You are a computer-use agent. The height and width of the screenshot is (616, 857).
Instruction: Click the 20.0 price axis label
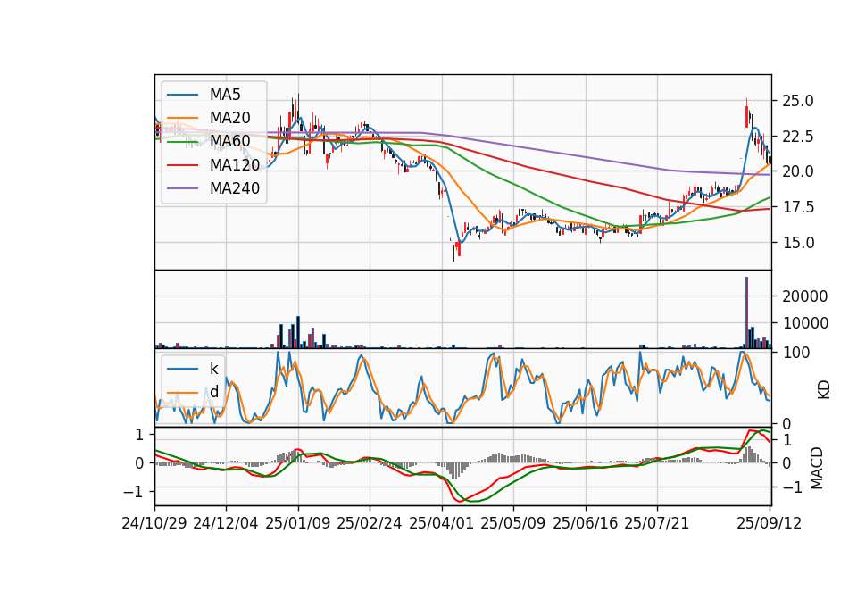pos(798,171)
